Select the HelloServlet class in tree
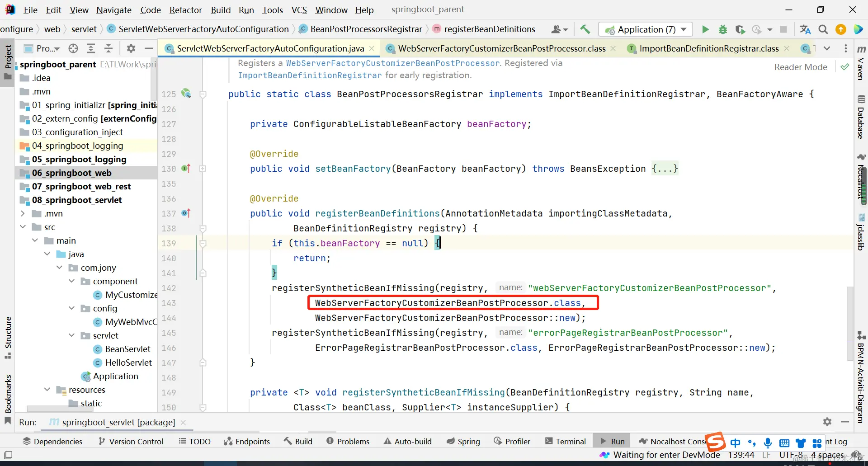The height and width of the screenshot is (466, 868). (128, 362)
